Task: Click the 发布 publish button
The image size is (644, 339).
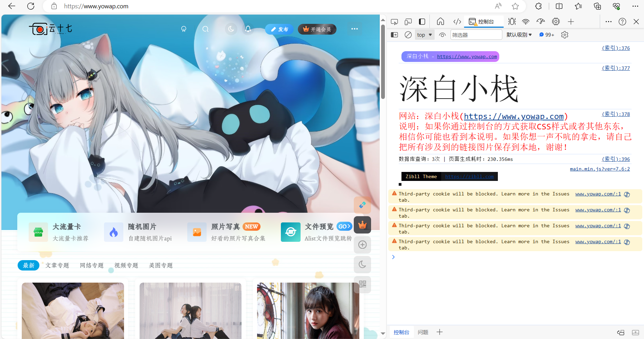Action: tap(279, 29)
